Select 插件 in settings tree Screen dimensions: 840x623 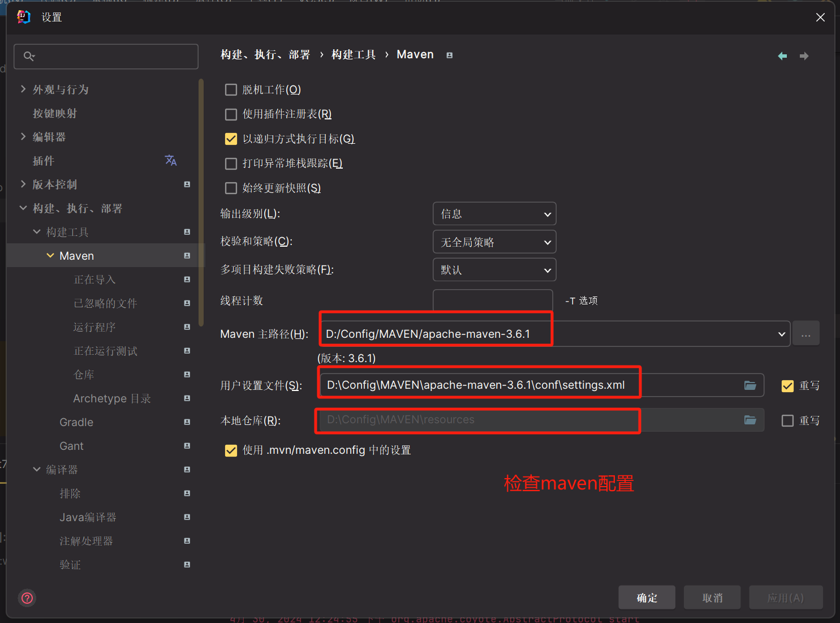coord(44,161)
